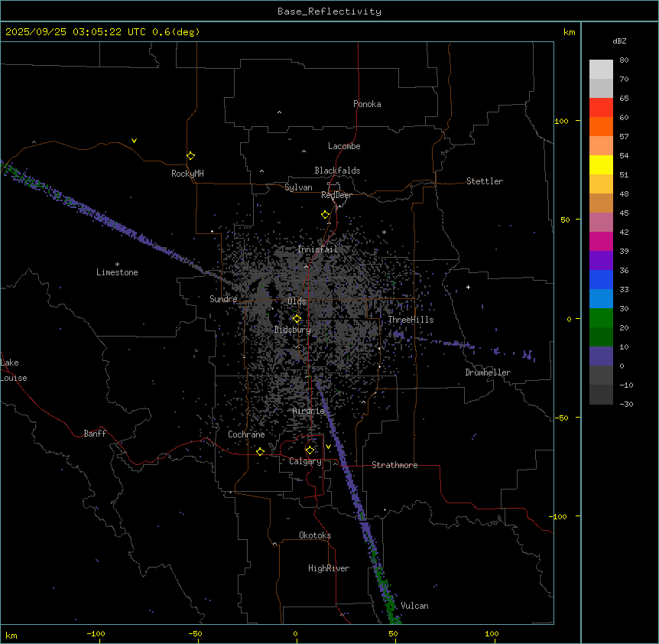Select the Drumheller city label
Screen dimensions: 659x644
(488, 372)
